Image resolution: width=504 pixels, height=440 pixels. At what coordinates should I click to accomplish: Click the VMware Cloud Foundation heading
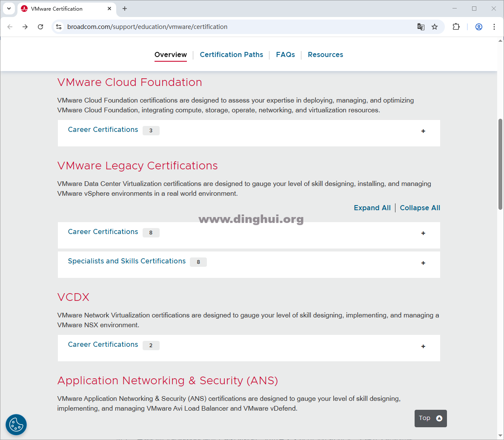click(129, 82)
